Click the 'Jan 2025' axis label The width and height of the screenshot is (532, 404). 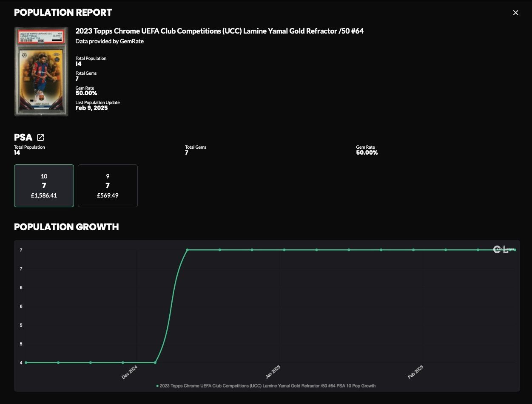273,372
